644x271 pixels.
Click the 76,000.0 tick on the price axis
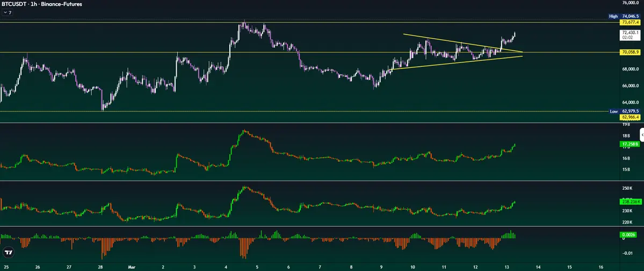coord(631,3)
